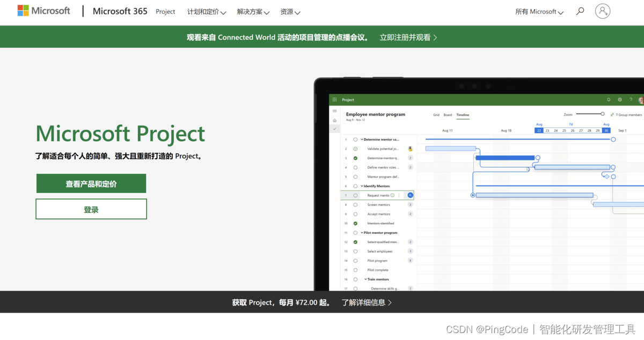Collapse the Identify Mentors group
This screenshot has width=644, height=340.
[362, 186]
